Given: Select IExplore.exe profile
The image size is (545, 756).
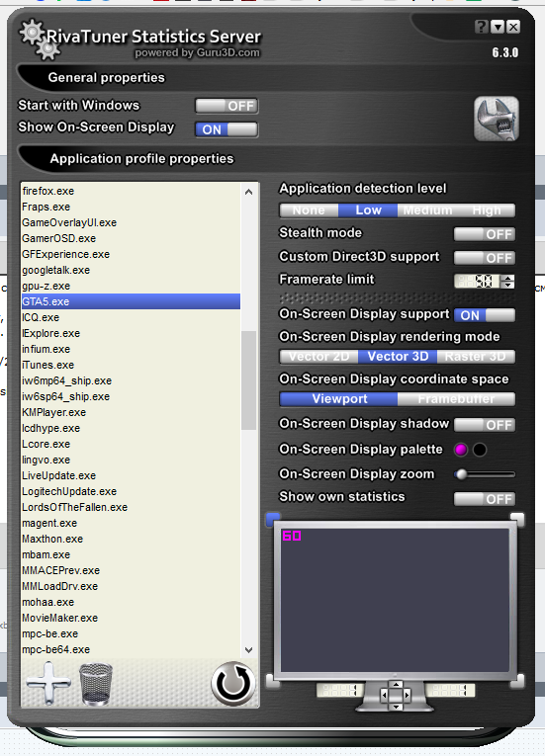Looking at the screenshot, I should [131, 334].
